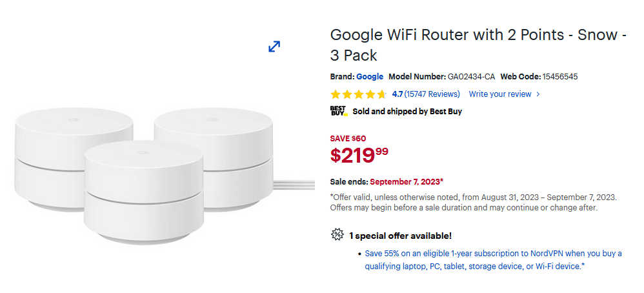Image resolution: width=644 pixels, height=293 pixels.
Task: Click the SAVE $60 label
Action: click(x=348, y=138)
